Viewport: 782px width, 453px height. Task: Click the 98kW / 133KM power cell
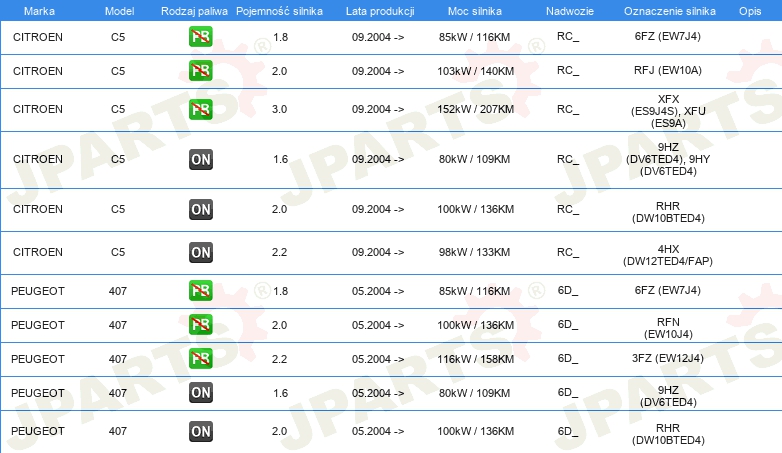(x=474, y=252)
